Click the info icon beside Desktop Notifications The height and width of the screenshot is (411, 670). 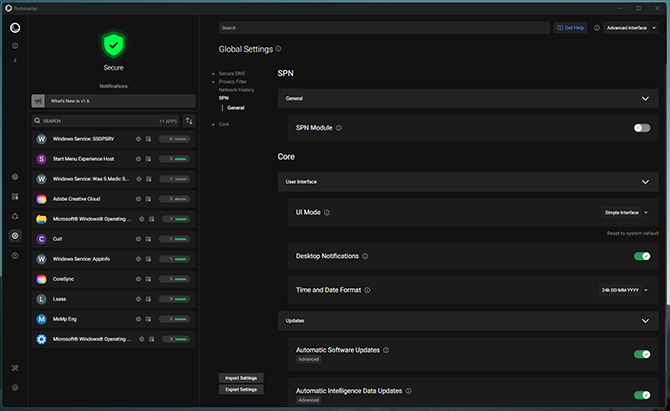(x=365, y=256)
